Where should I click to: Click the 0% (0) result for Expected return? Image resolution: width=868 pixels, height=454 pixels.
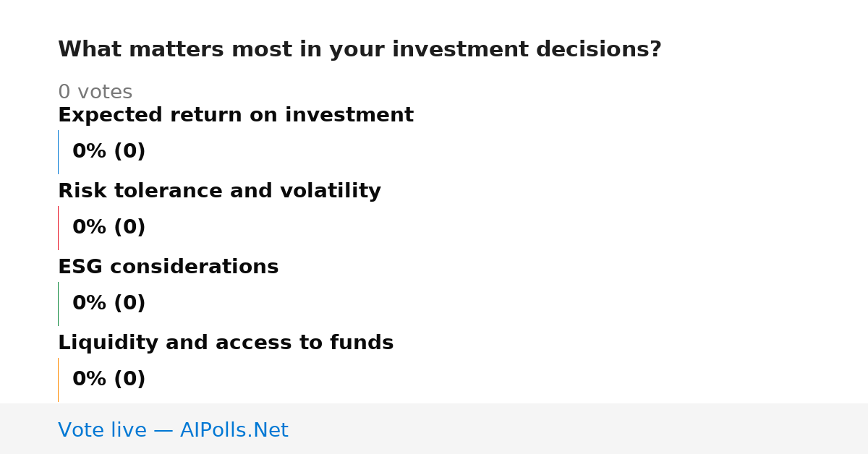pyautogui.click(x=109, y=152)
